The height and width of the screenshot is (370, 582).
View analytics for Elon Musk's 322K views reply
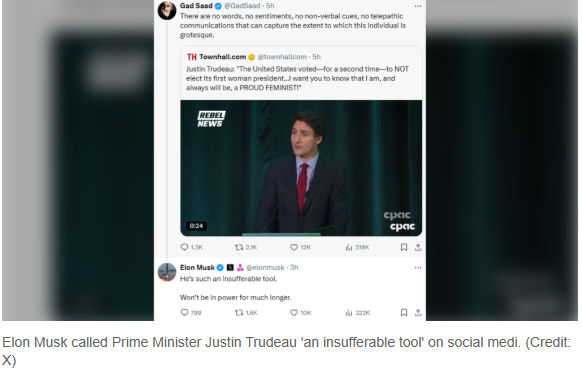pos(349,313)
